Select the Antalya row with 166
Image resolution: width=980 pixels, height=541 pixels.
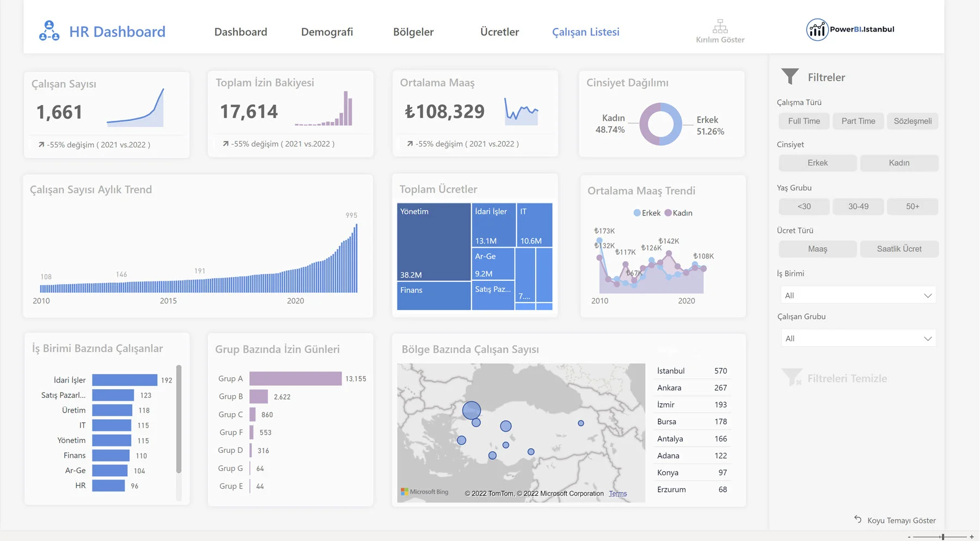691,439
